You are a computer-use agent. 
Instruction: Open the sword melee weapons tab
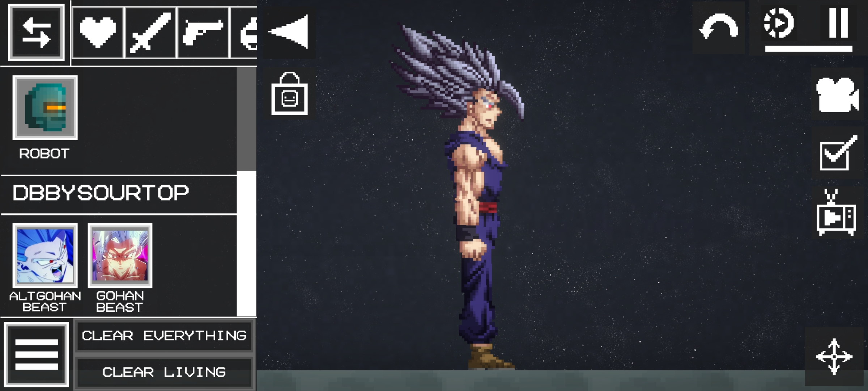[x=150, y=33]
